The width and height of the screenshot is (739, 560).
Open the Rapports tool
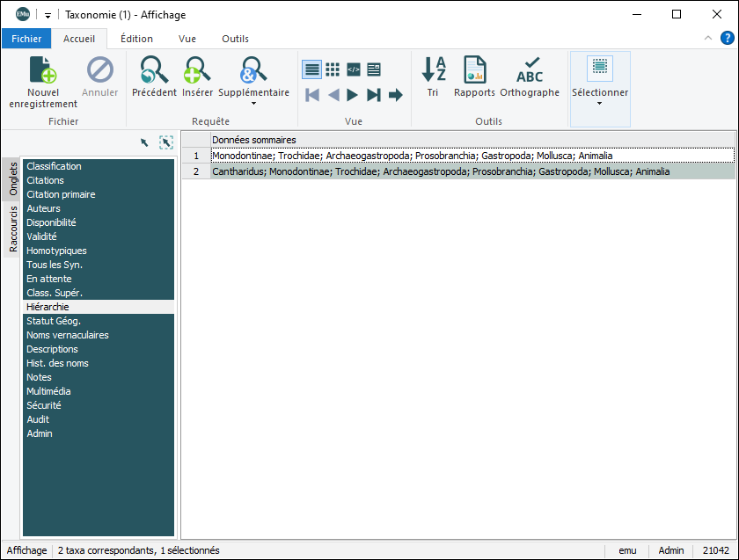(x=475, y=70)
